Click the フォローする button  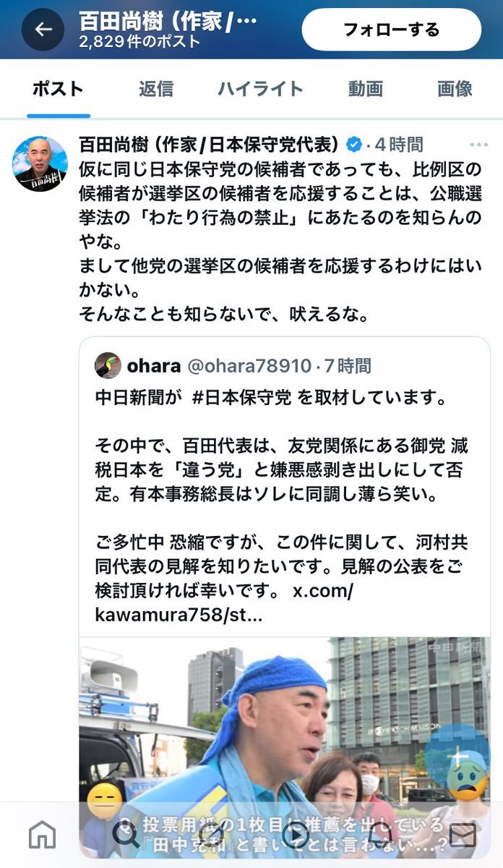pyautogui.click(x=391, y=30)
